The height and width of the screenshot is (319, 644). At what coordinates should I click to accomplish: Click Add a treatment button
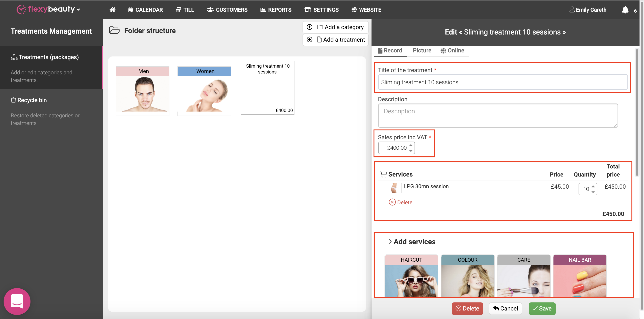click(335, 39)
